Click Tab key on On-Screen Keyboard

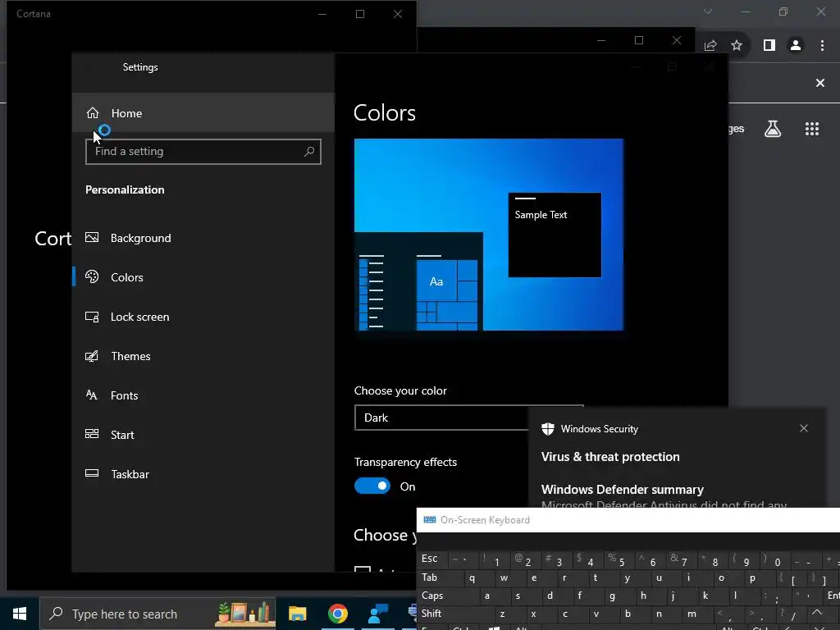click(x=440, y=577)
